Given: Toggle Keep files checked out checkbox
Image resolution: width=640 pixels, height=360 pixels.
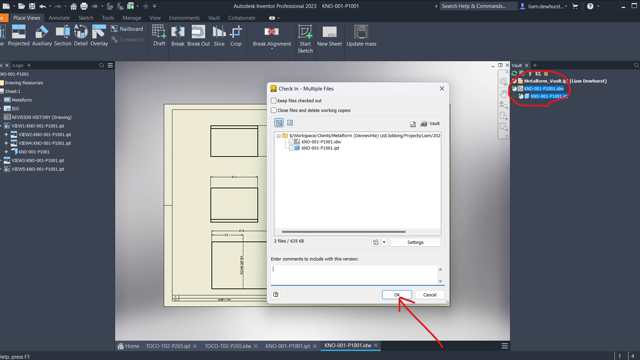Looking at the screenshot, I should click(x=274, y=100).
